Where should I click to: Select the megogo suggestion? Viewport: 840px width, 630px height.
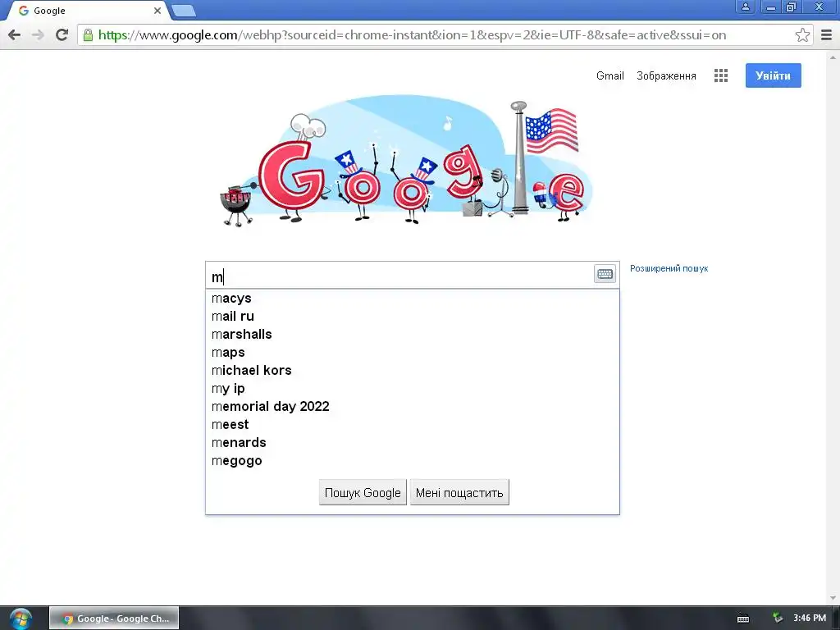[413, 461]
